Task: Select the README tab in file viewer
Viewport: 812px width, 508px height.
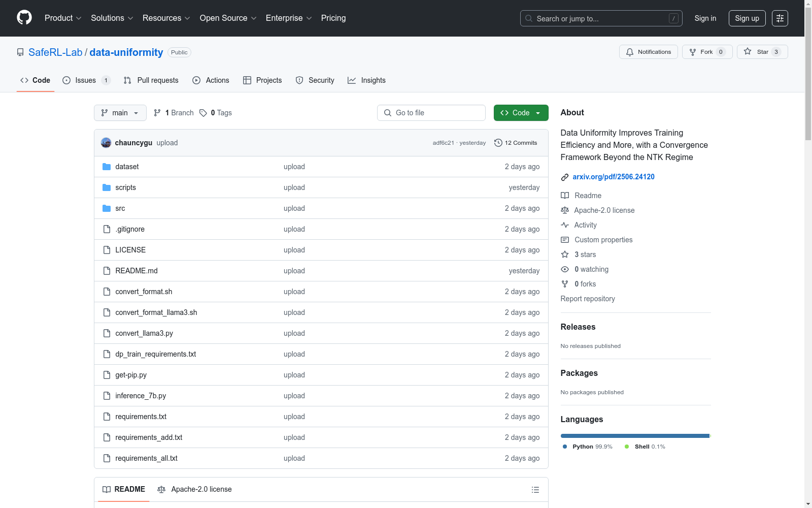Action: pyautogui.click(x=124, y=489)
